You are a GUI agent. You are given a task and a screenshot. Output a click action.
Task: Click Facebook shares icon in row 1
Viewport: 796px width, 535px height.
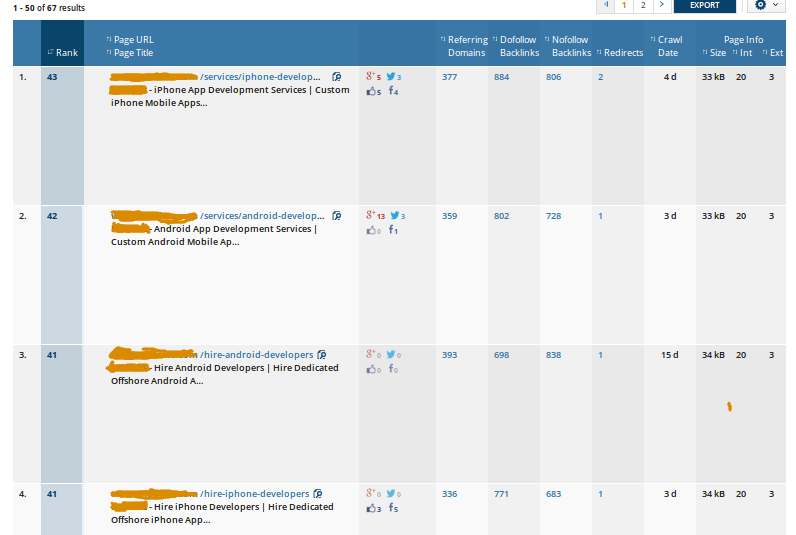click(391, 90)
